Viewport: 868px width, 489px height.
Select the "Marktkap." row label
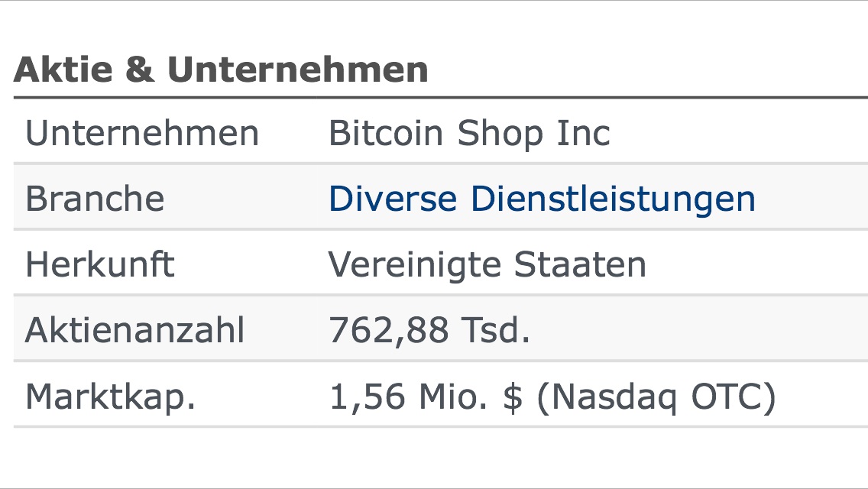pyautogui.click(x=111, y=397)
